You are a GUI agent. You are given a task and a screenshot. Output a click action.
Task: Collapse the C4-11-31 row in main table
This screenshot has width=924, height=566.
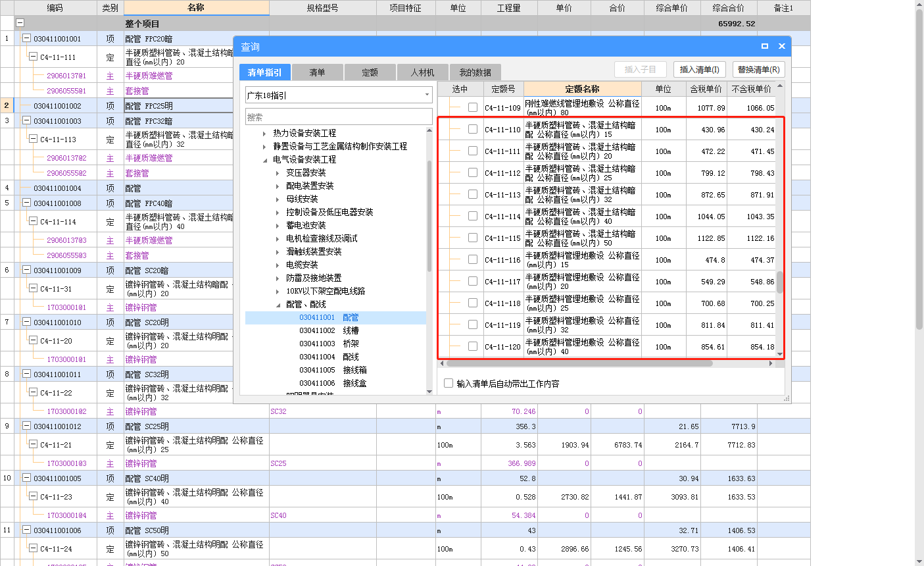coord(33,288)
